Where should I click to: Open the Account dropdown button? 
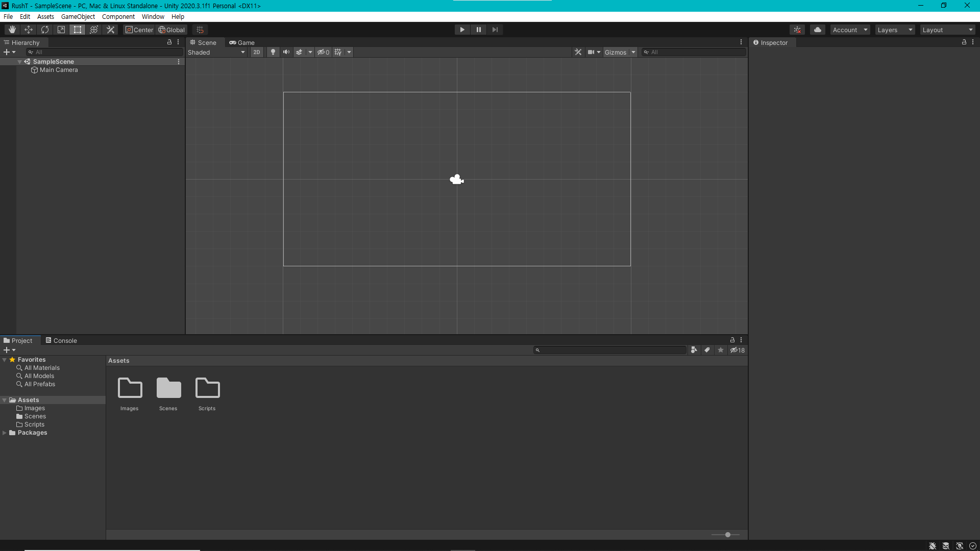point(849,30)
